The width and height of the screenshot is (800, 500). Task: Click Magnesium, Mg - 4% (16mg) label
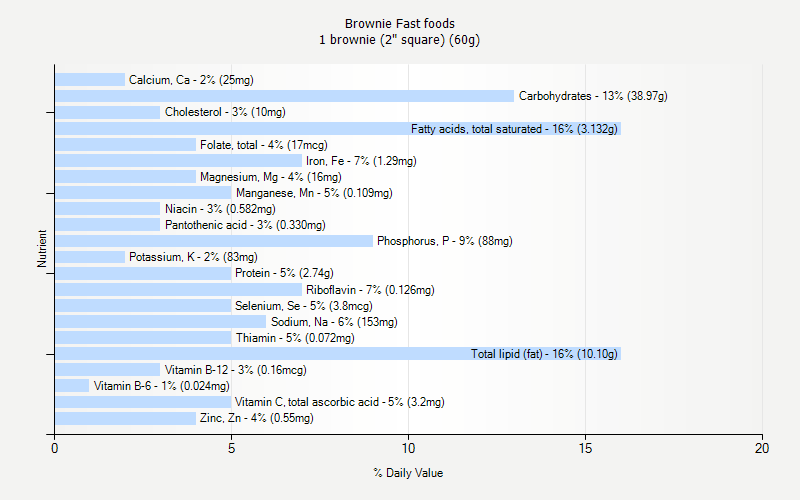pyautogui.click(x=271, y=177)
